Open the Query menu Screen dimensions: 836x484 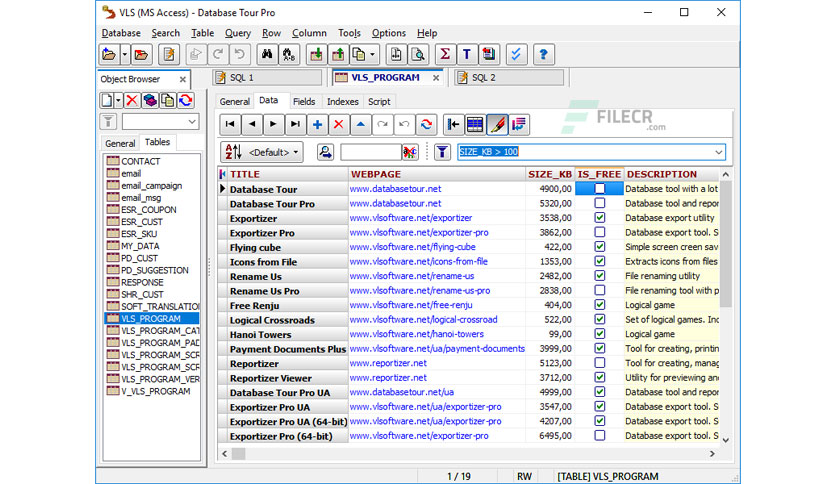tap(238, 33)
